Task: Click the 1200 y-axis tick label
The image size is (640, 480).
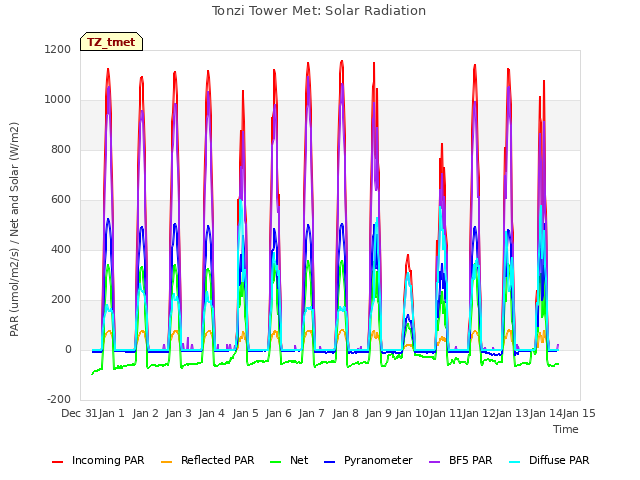Action: point(58,49)
